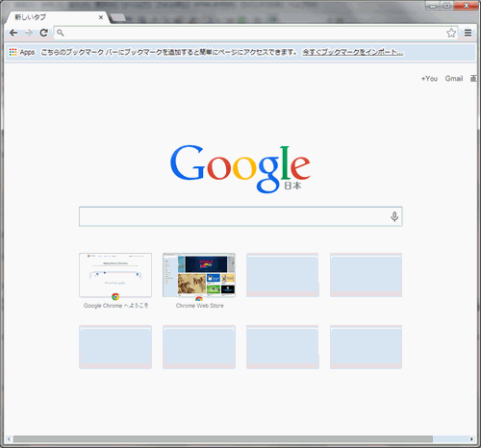Click into the Google search box

[240, 216]
